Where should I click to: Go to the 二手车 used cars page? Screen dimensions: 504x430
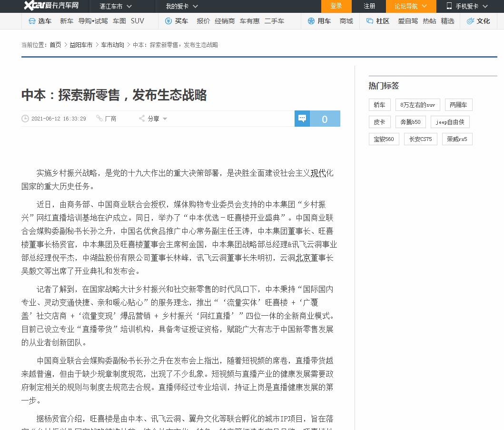[274, 21]
